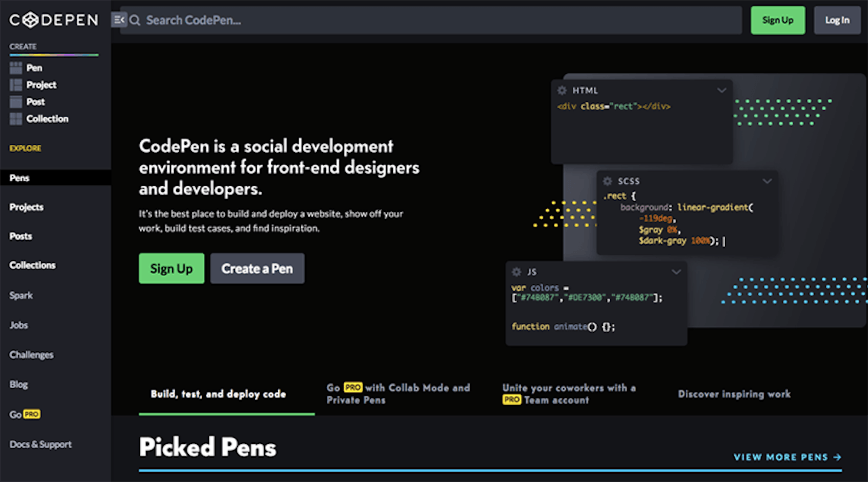Click Post link under Create

coord(36,102)
